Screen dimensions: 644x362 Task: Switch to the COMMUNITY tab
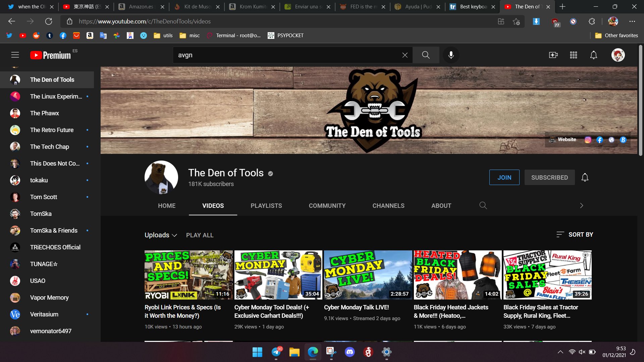pos(327,205)
